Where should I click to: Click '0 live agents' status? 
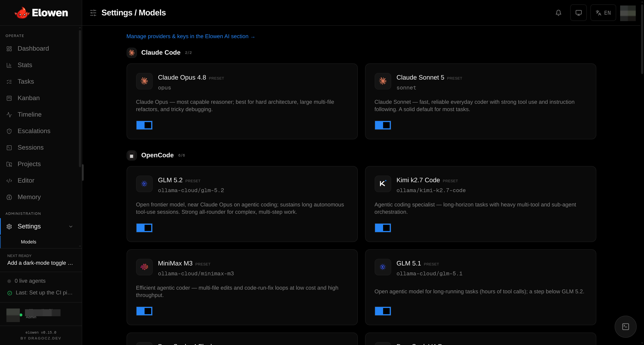click(x=30, y=281)
